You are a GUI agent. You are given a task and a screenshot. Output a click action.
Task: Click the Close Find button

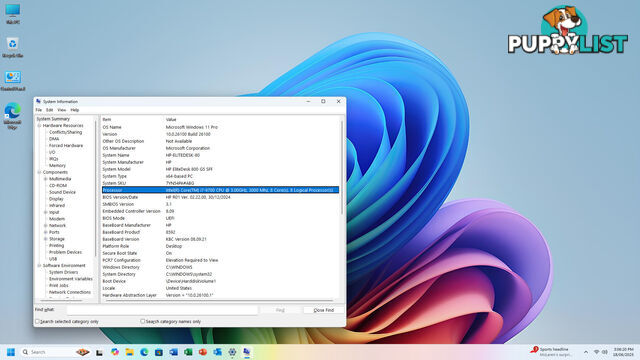324,310
